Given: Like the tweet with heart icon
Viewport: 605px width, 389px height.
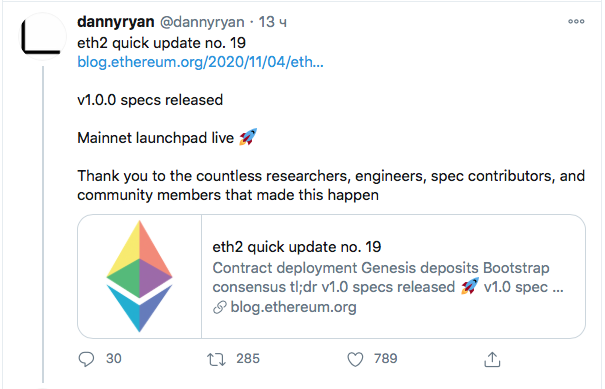Looking at the screenshot, I should [355, 359].
